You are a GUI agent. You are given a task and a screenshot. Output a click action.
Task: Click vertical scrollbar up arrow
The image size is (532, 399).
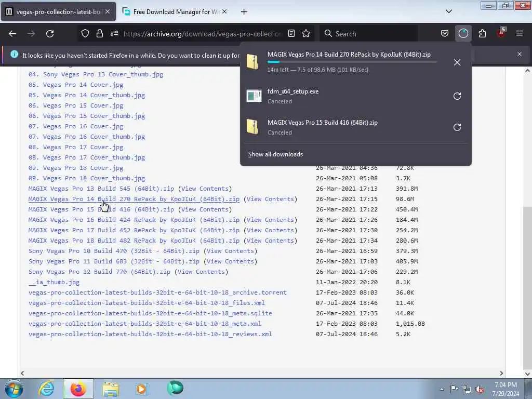tap(527, 71)
